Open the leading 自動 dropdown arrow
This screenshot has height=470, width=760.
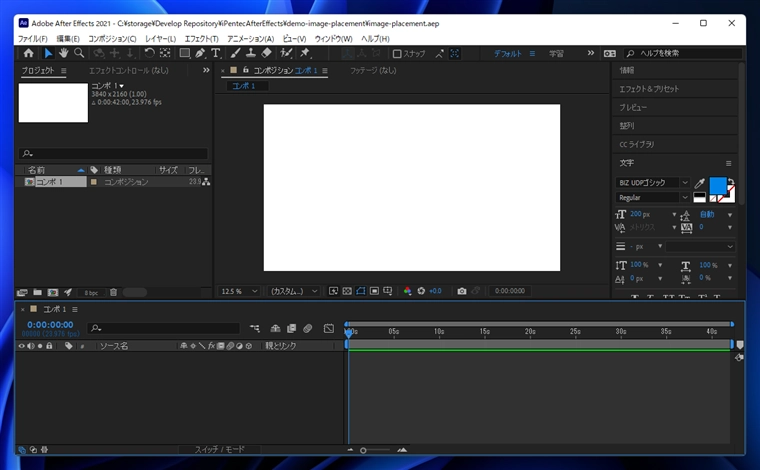pyautogui.click(x=730, y=215)
